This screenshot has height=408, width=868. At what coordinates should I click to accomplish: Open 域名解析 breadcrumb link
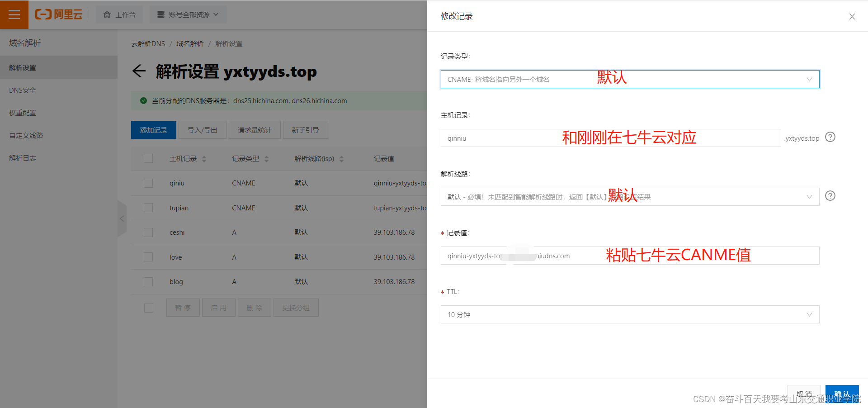pyautogui.click(x=190, y=44)
